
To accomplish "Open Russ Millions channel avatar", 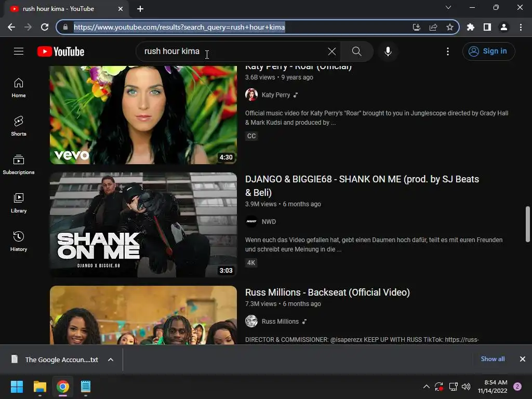I will click(x=251, y=321).
